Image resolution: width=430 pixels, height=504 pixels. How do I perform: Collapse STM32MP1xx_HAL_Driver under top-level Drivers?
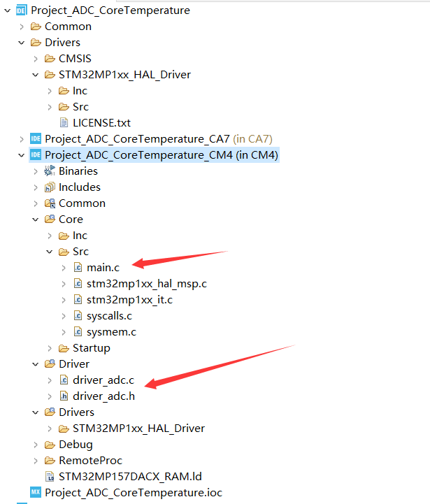point(36,75)
